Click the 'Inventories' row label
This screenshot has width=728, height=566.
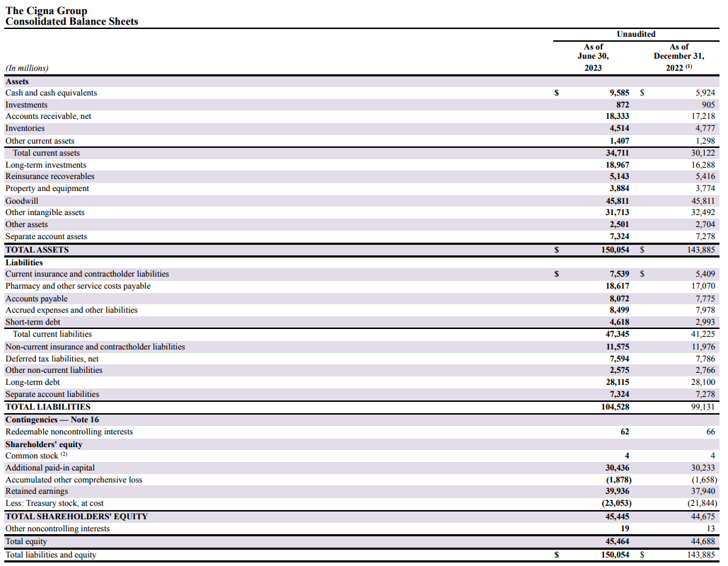click(x=25, y=128)
